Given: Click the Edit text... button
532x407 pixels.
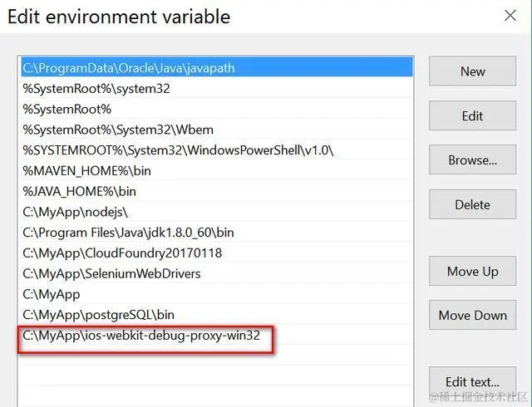Looking at the screenshot, I should point(472,381).
